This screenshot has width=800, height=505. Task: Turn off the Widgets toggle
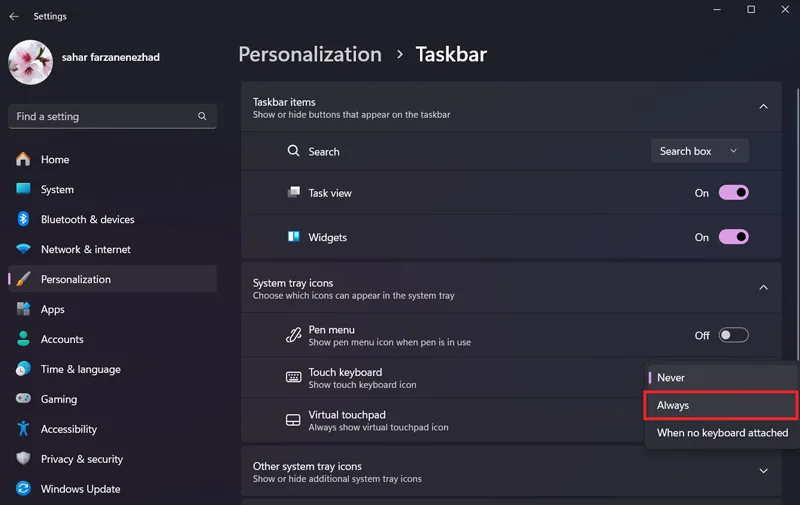[734, 237]
